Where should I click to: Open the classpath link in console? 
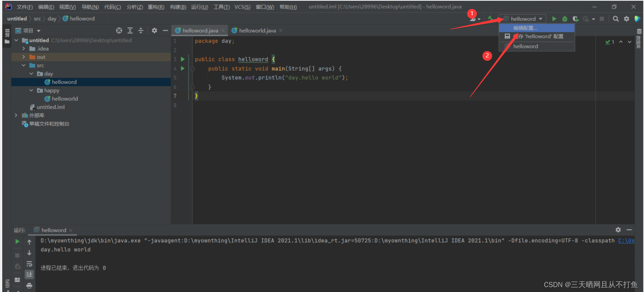tap(626, 241)
